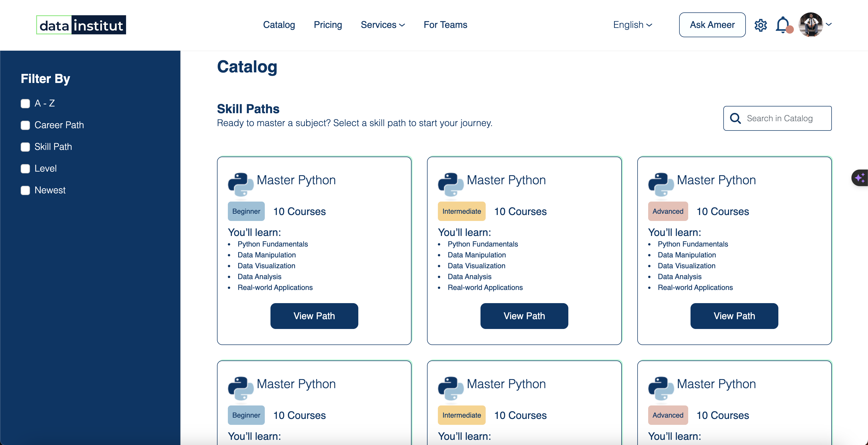Click the Intermediate badge on top-row card
868x445 pixels.
pyautogui.click(x=461, y=211)
